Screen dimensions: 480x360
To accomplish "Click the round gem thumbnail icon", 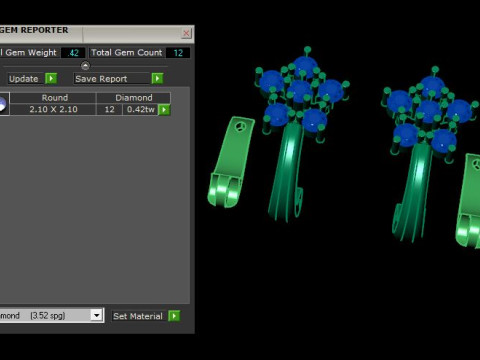I will [x=2, y=104].
